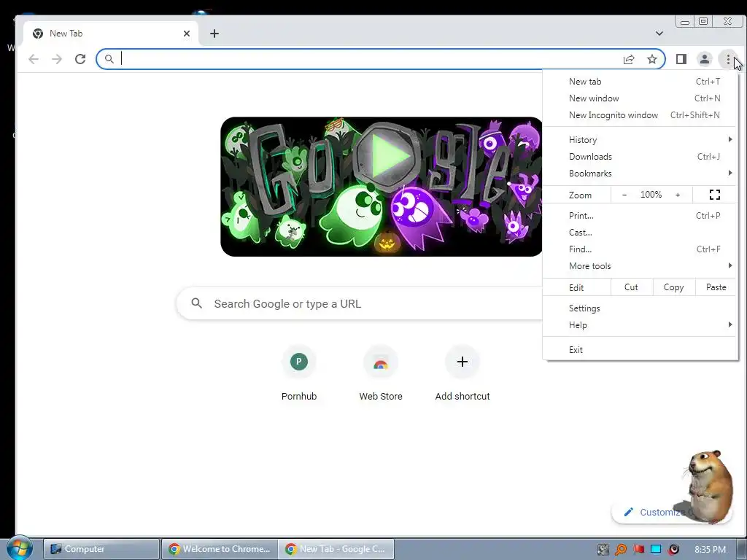The width and height of the screenshot is (747, 560).
Task: Toggle fullscreen mode icon in Zoom row
Action: point(715,194)
